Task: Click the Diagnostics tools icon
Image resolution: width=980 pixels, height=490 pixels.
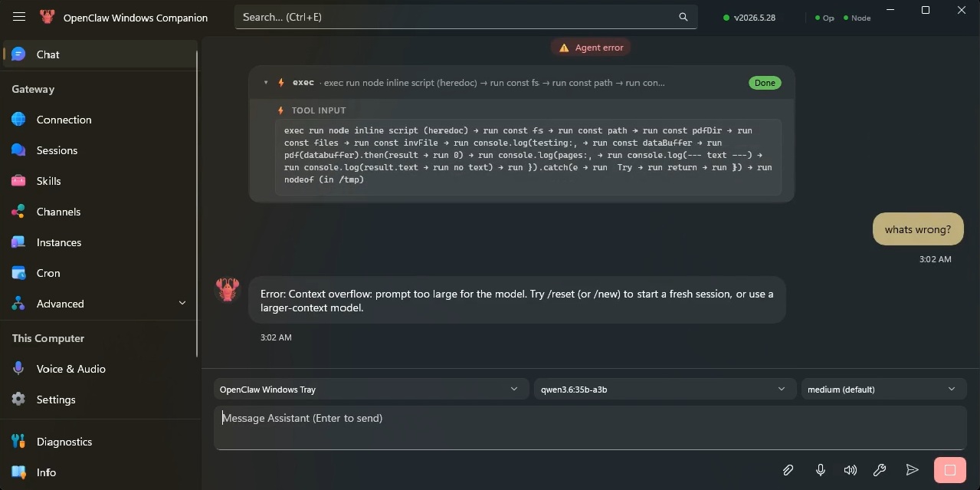Action: tap(18, 442)
